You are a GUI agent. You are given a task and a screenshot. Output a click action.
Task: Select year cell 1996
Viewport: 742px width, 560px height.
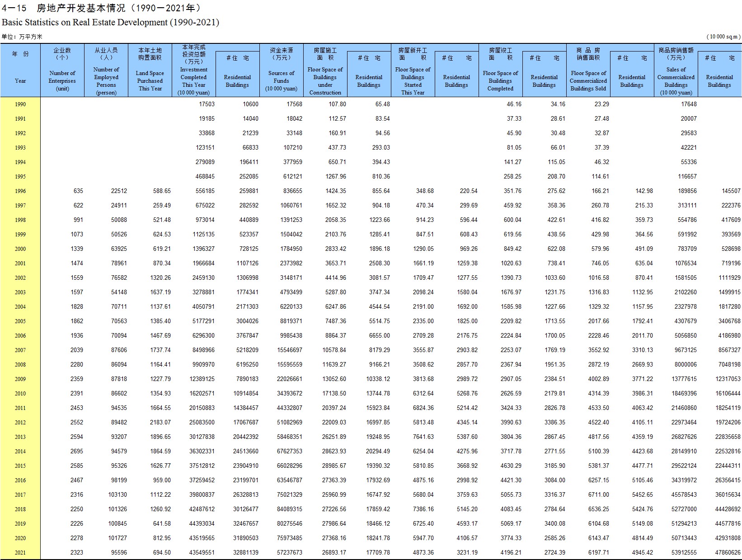[20, 191]
